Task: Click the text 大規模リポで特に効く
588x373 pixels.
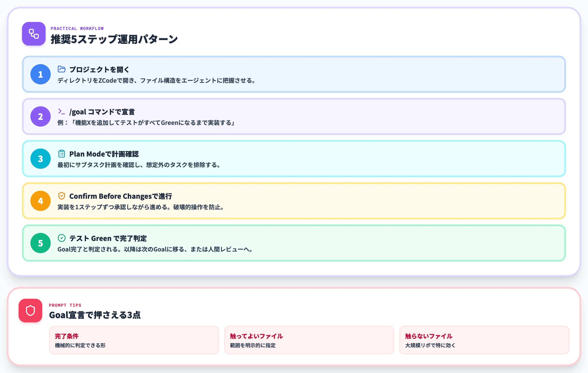Action: pos(430,345)
